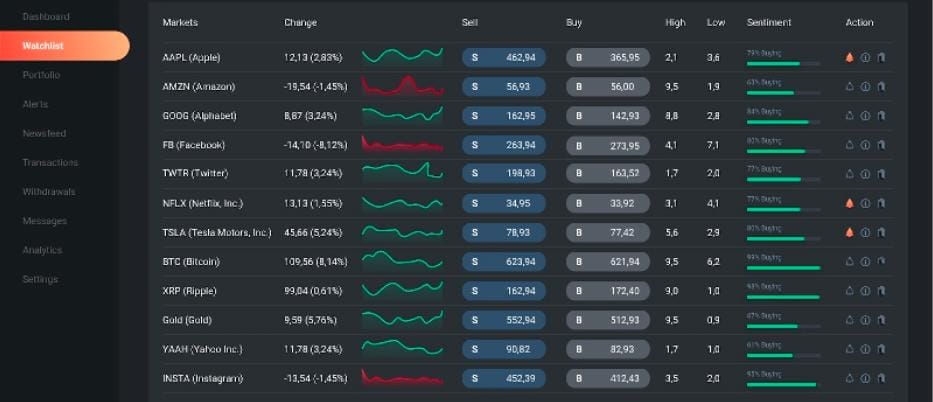Open info icon in BTC (Bitcoin) row

tap(865, 262)
